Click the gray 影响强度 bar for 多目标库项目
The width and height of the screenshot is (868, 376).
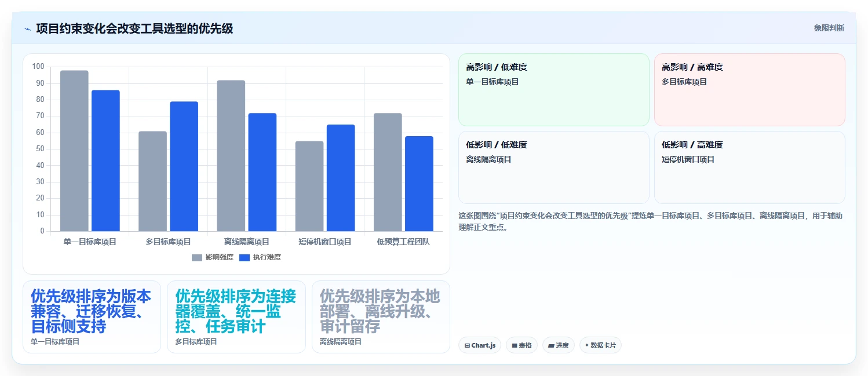pos(152,181)
